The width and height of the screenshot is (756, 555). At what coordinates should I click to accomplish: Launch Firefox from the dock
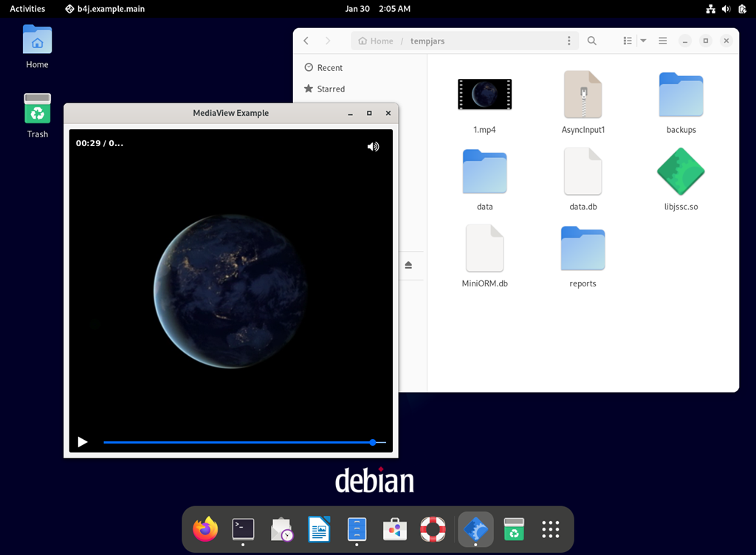point(205,529)
